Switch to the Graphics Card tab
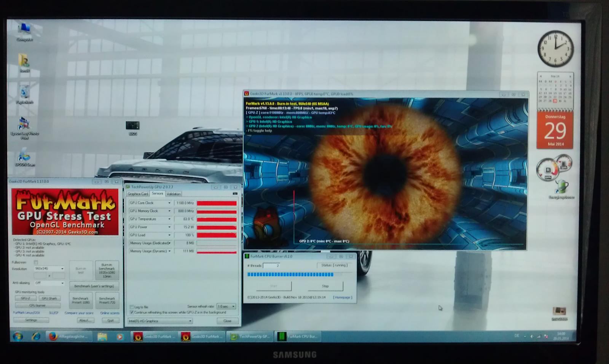 [138, 194]
